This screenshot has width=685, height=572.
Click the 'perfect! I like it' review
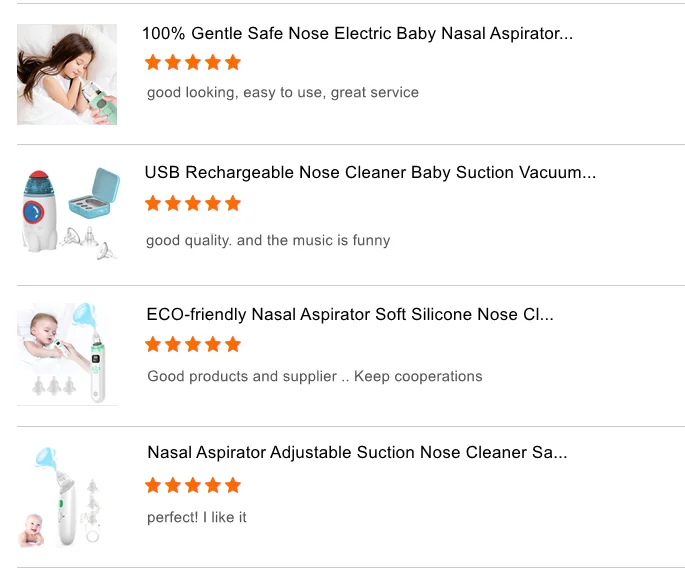(197, 518)
